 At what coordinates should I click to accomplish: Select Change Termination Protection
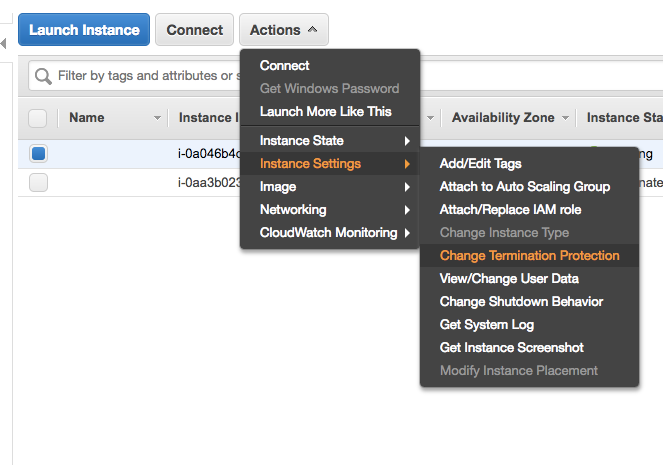(529, 255)
